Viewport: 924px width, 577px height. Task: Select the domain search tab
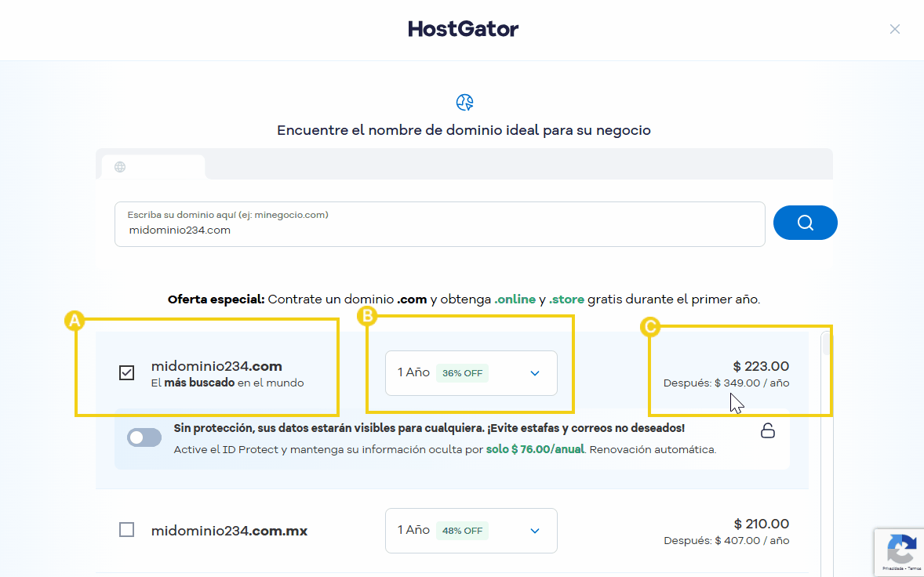[x=153, y=167]
